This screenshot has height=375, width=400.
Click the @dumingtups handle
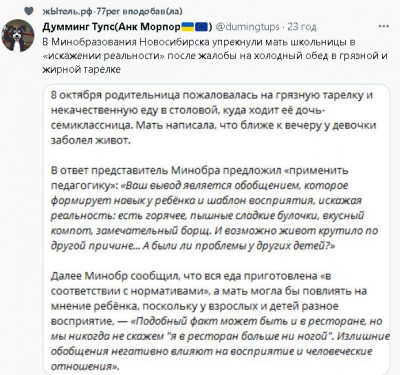point(248,27)
